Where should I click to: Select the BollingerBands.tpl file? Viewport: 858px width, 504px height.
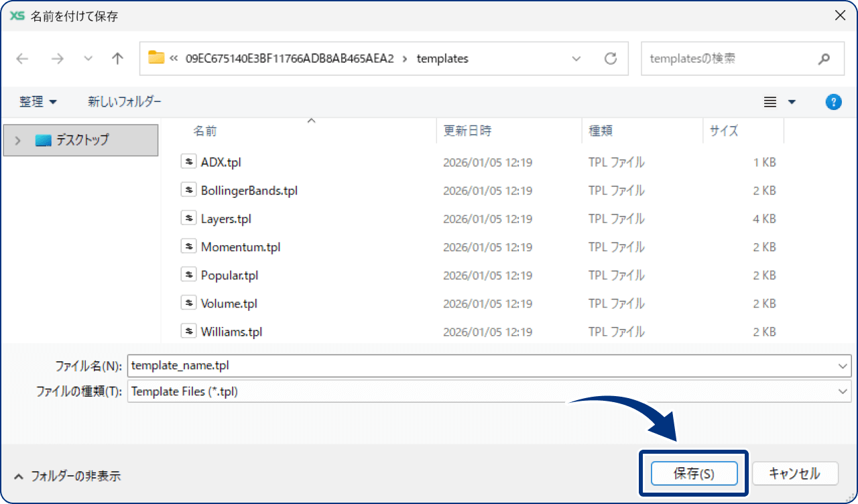[x=249, y=190]
